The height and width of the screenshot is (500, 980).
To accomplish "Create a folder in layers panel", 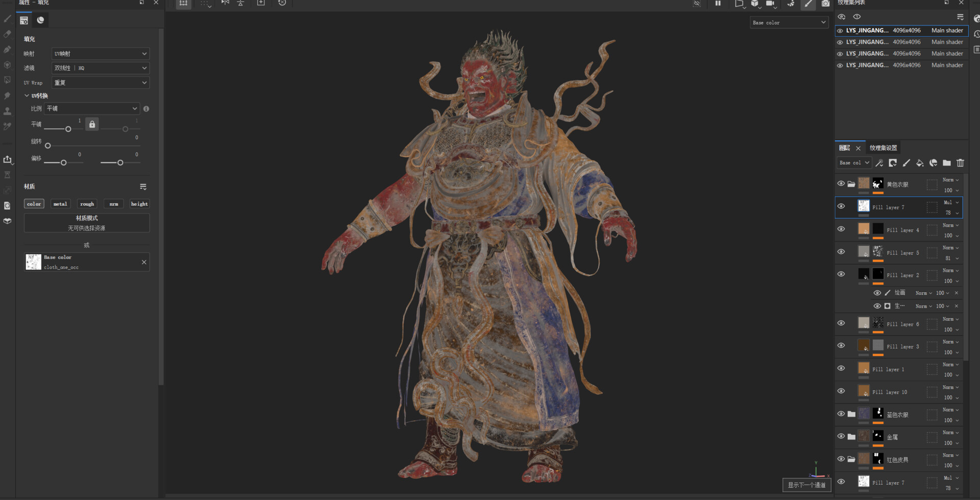I will point(946,163).
